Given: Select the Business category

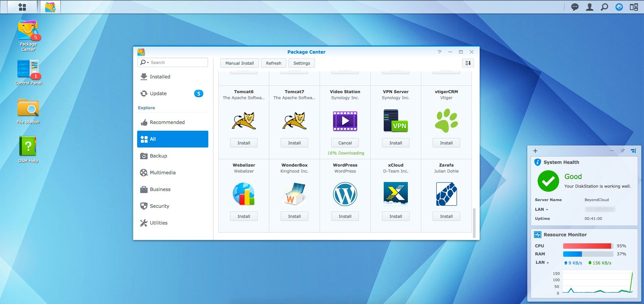Looking at the screenshot, I should point(173,189).
